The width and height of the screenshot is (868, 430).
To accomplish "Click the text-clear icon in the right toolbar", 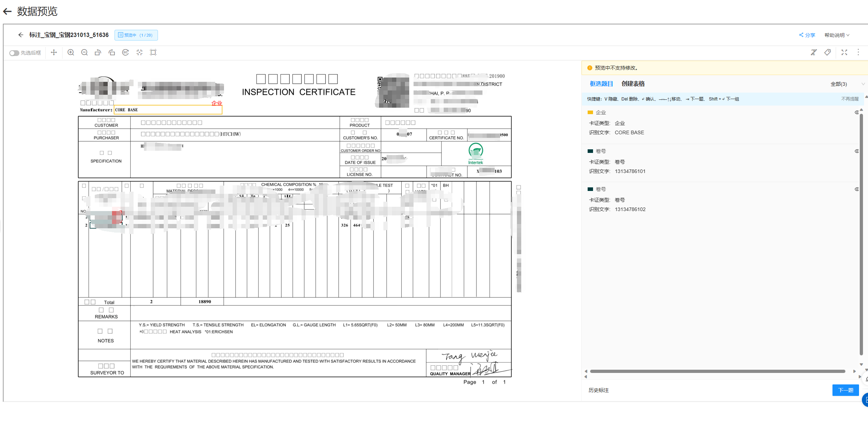I will pos(813,52).
